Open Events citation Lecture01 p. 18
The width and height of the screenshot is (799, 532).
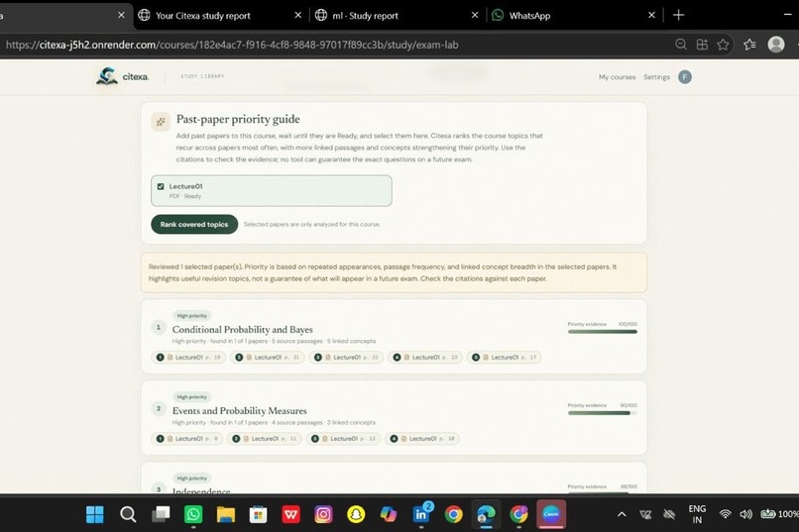422,439
